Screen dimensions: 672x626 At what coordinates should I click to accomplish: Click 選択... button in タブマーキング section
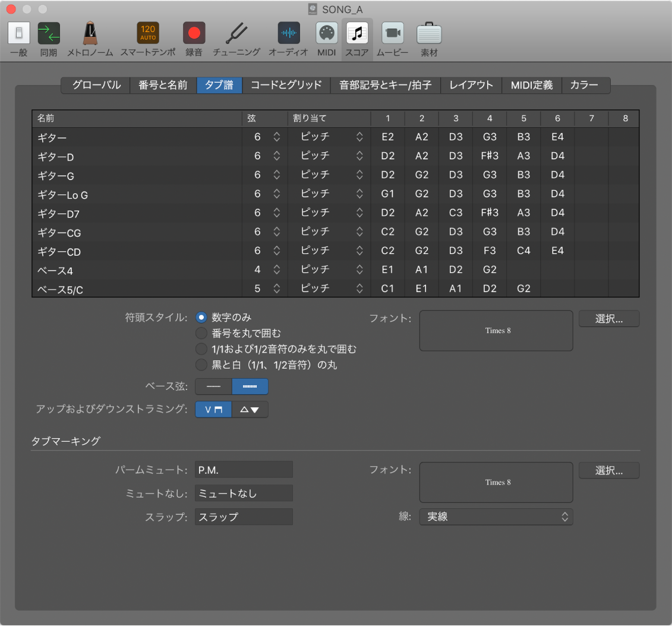point(608,470)
